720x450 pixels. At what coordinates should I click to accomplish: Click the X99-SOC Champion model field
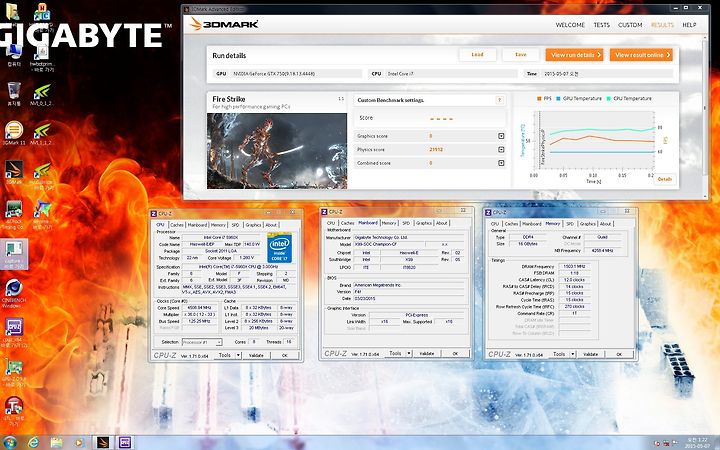(x=388, y=244)
